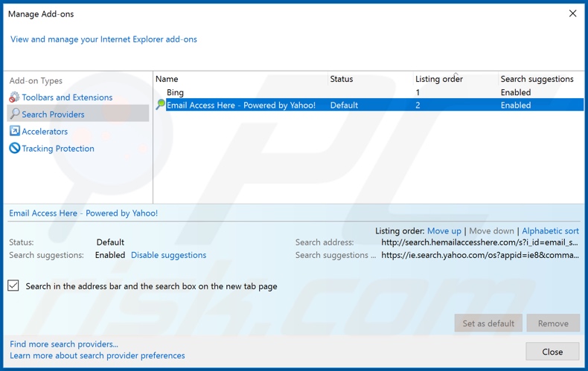Click Disable suggestions link
588x371 pixels.
click(x=168, y=255)
